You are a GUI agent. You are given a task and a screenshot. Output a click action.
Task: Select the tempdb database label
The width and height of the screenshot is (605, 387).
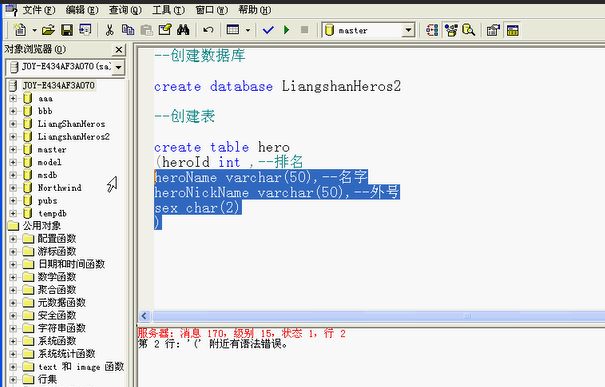(52, 213)
